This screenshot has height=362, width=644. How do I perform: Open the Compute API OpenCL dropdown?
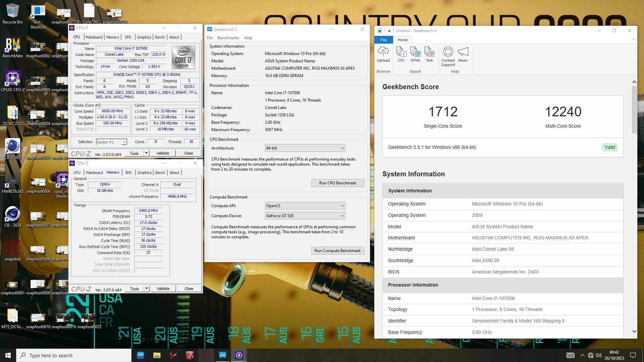tap(305, 206)
